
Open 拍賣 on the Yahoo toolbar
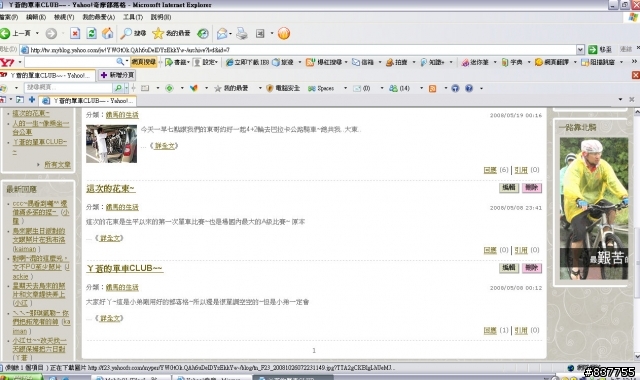(x=397, y=62)
